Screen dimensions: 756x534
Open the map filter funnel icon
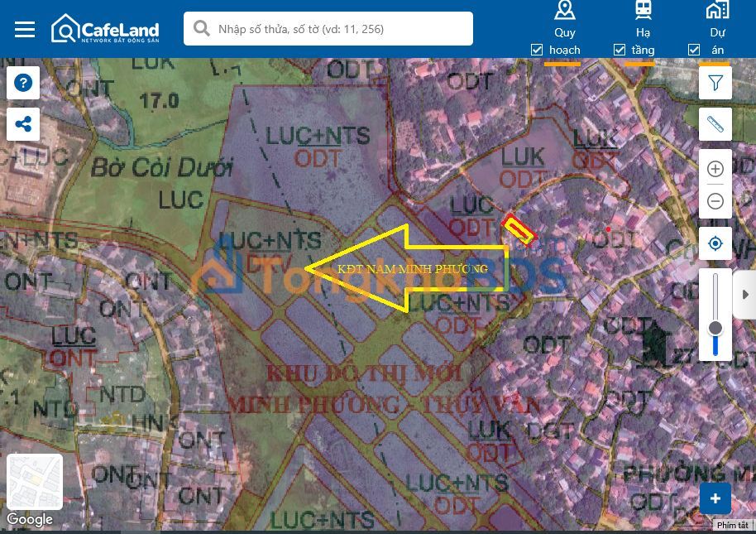[x=715, y=83]
